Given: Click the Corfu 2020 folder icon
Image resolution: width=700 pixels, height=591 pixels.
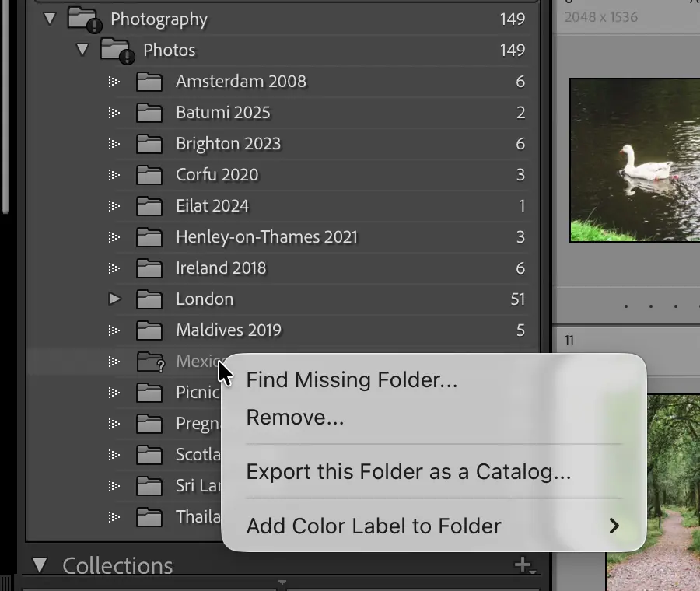Looking at the screenshot, I should pos(149,175).
